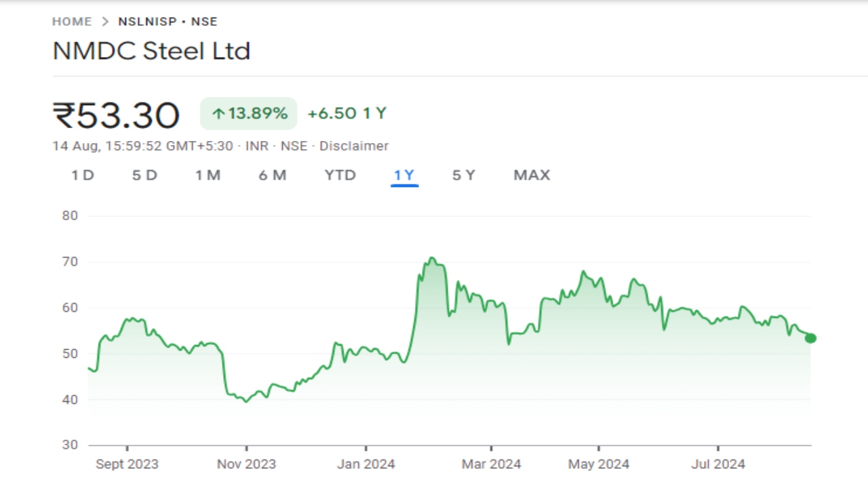Click the green 13.89% change badge
Viewport: 868px width, 488px height.
[249, 113]
